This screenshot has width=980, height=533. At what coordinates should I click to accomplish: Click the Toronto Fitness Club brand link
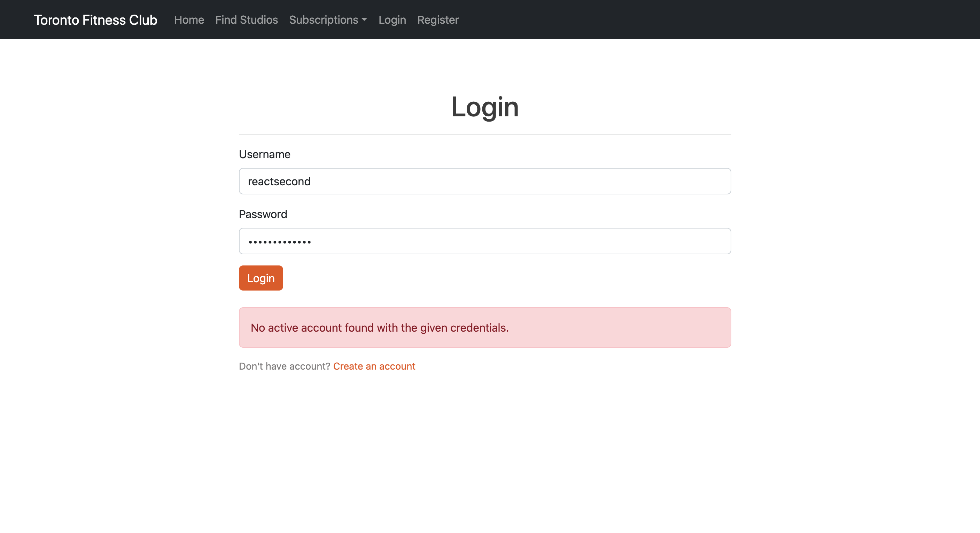pos(95,20)
